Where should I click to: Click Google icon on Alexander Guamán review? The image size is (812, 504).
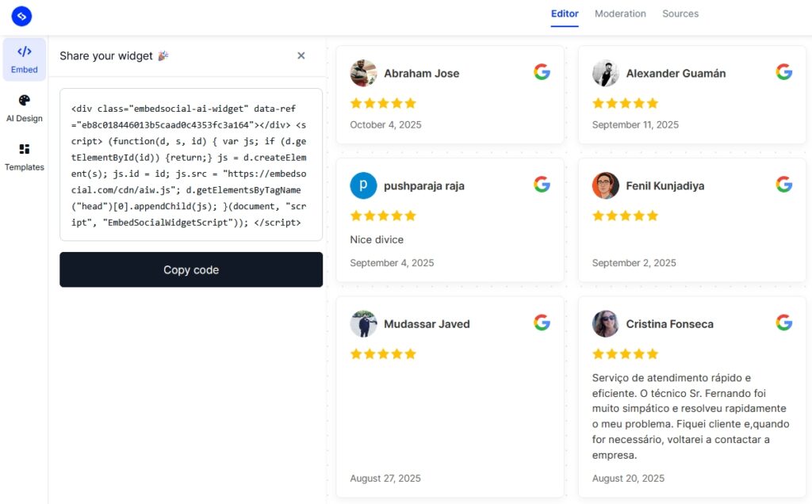(783, 72)
